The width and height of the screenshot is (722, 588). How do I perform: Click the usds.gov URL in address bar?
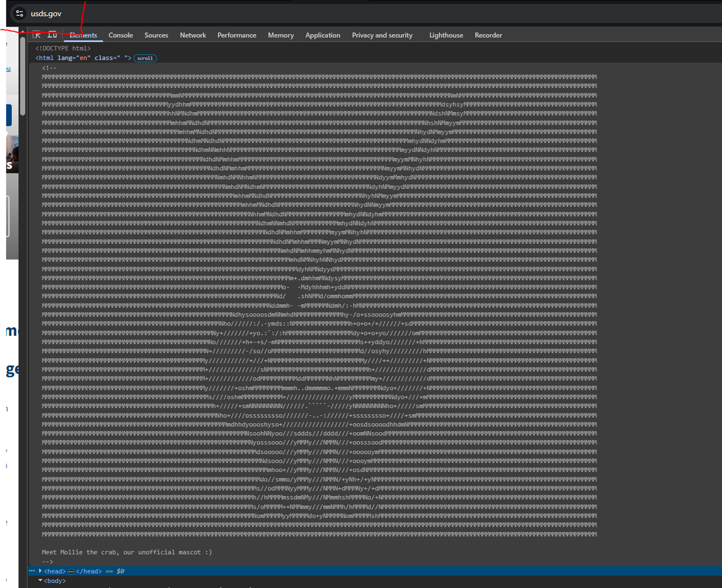click(x=46, y=14)
